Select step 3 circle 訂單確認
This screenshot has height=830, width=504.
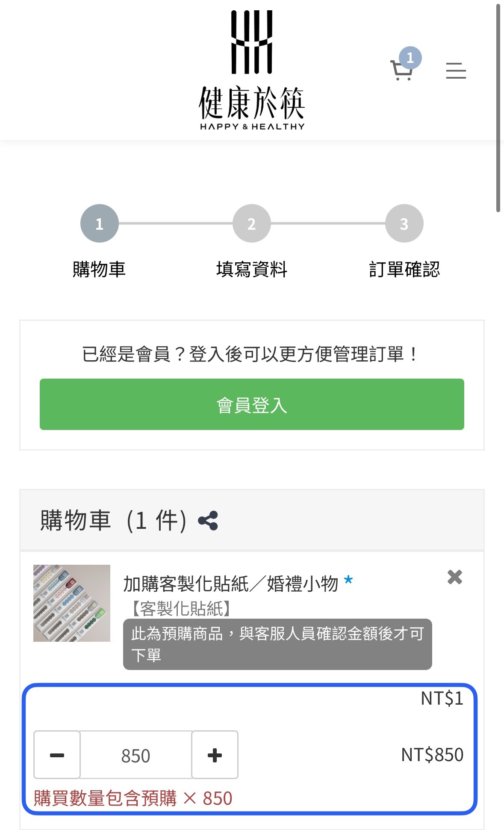[404, 223]
